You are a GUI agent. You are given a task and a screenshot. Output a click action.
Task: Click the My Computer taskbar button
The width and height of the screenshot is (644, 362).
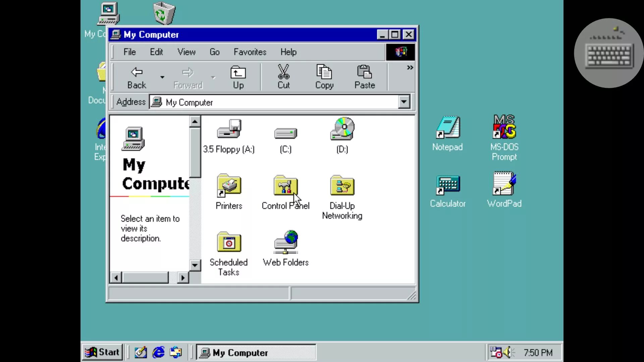click(256, 353)
